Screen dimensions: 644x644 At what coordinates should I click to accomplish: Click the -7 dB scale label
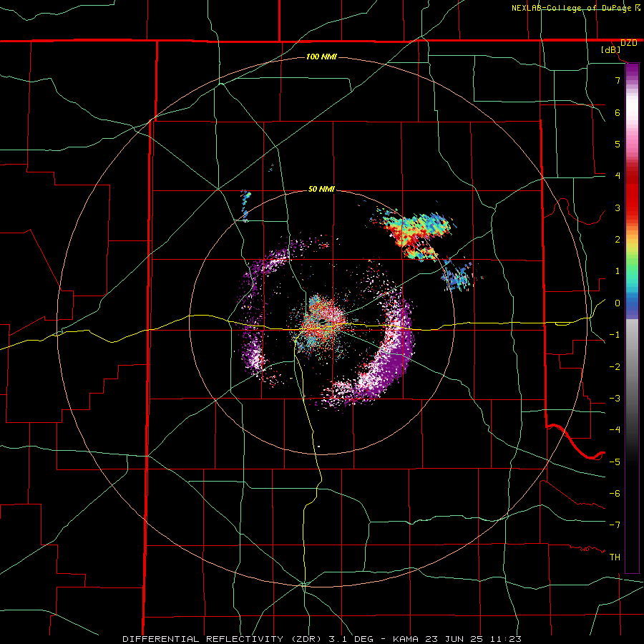(615, 525)
